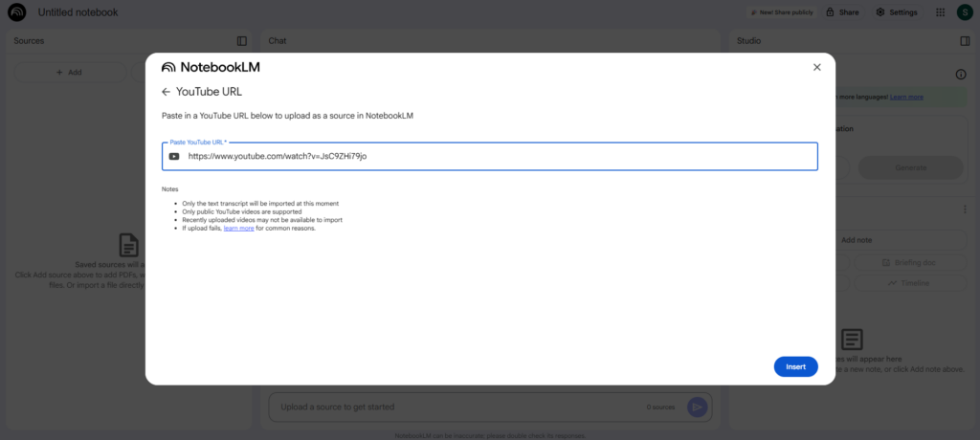Collapse the Sources panel using its panel icon
This screenshot has width=980, height=440.
[x=242, y=41]
